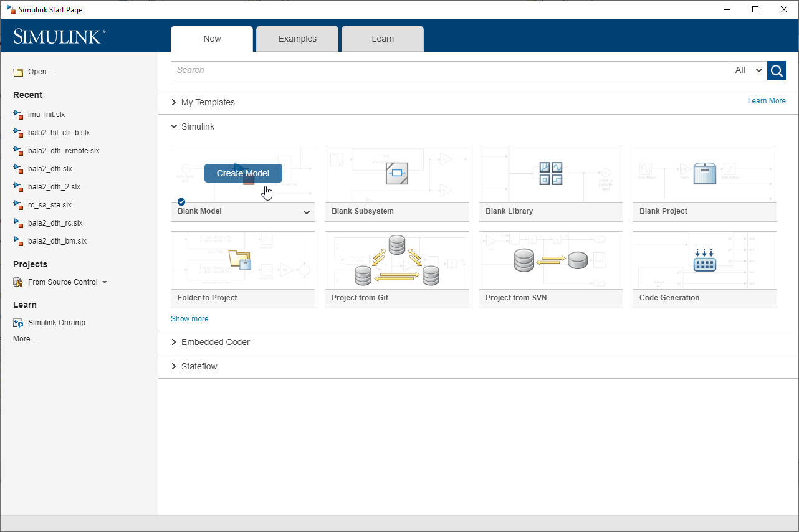Open the Blank Model dropdown arrow
The height and width of the screenshot is (532, 799).
[x=307, y=212]
